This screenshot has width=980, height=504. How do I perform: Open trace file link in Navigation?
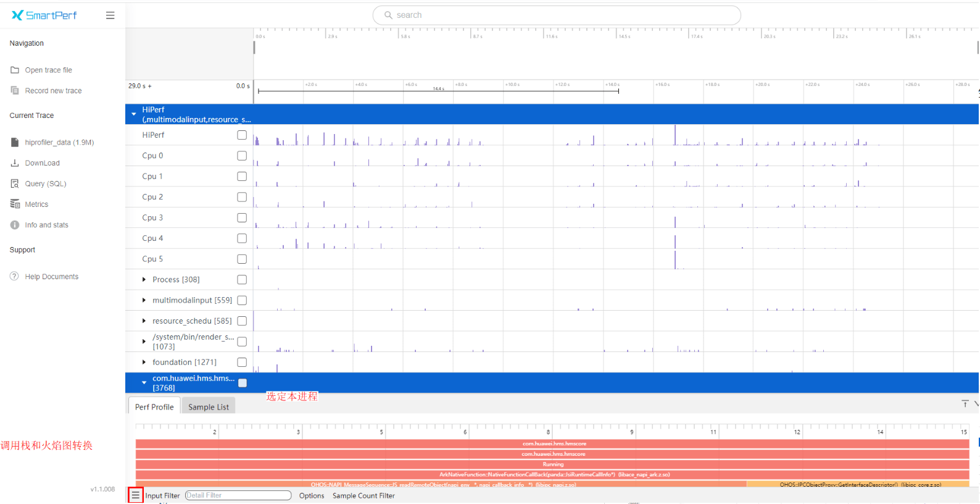[x=49, y=70]
